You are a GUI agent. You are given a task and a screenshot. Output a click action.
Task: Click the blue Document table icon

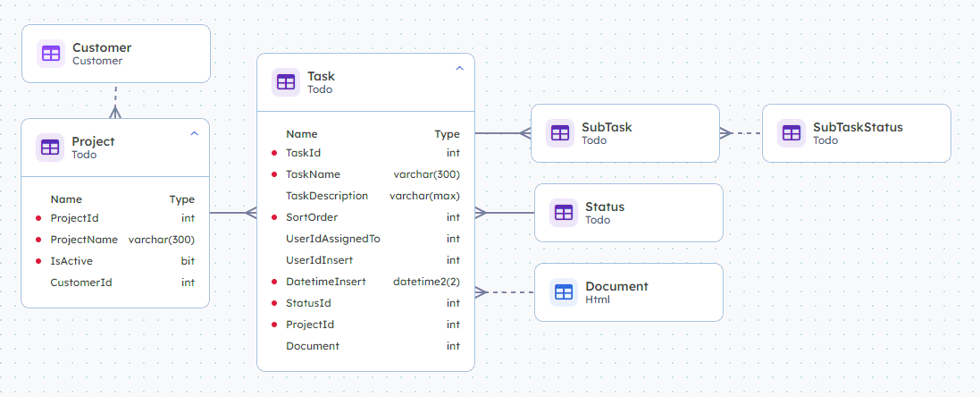(x=564, y=292)
